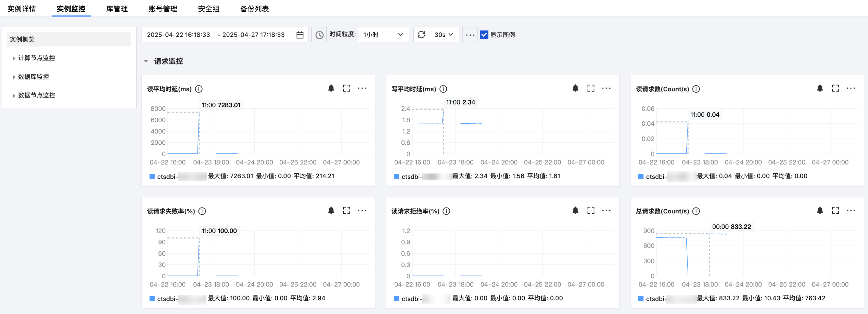Click the clock time-range icon
Image resolution: width=868 pixels, height=314 pixels.
(x=319, y=35)
